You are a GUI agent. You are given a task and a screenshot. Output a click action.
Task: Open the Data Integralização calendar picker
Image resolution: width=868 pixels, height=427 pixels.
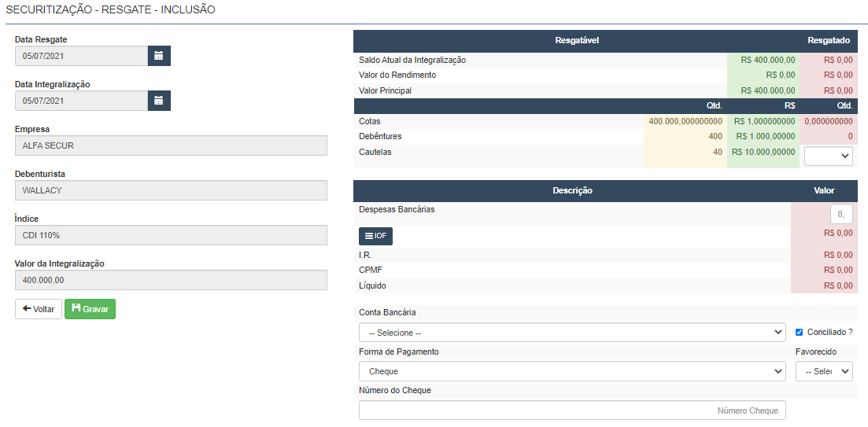159,101
